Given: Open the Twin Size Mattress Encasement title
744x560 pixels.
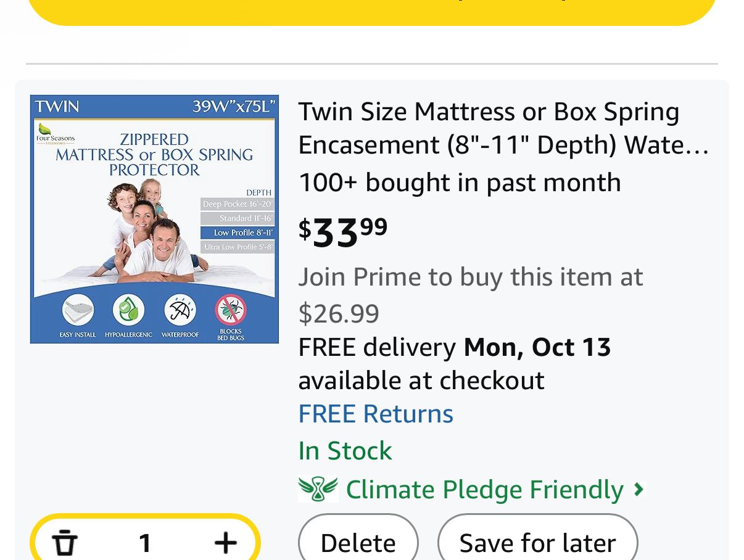Looking at the screenshot, I should 503,128.
